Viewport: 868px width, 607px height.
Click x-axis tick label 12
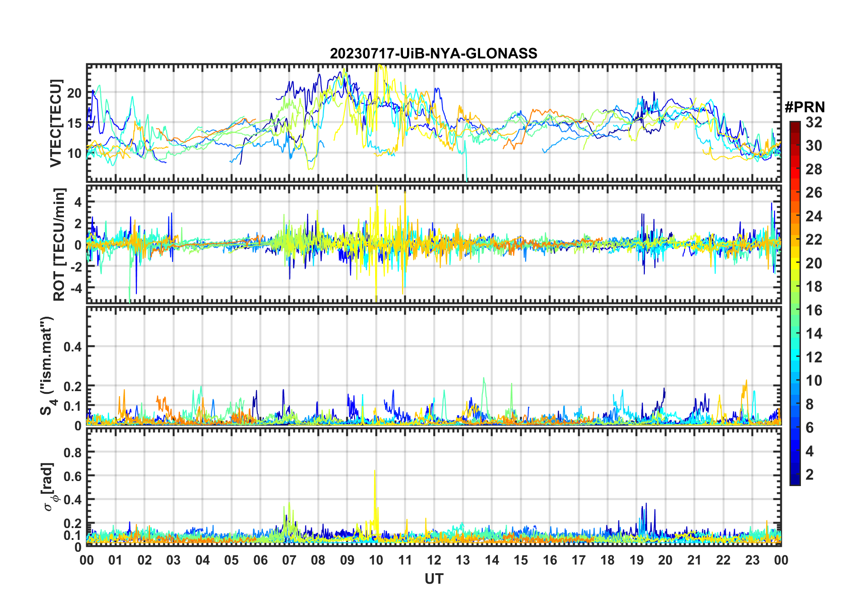[434, 560]
